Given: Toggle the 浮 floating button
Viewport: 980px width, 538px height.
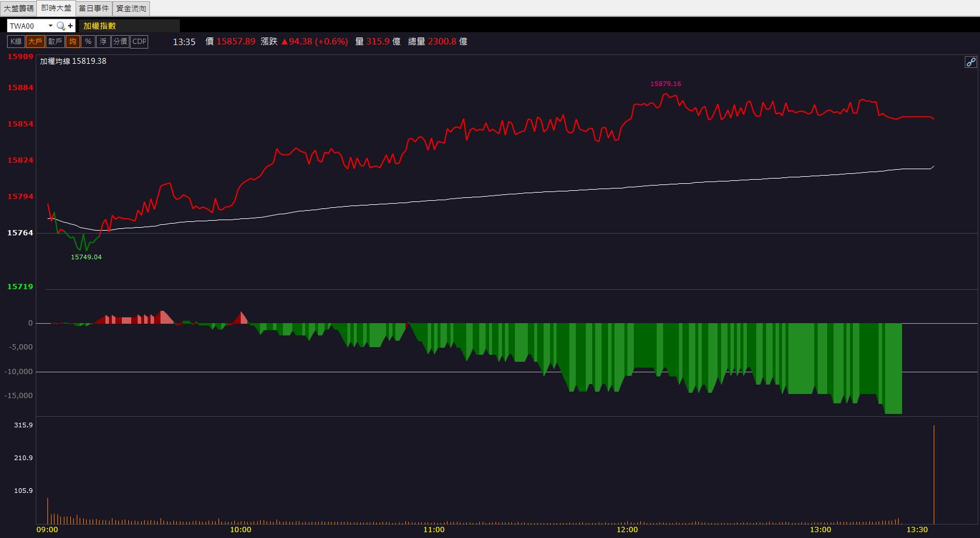Looking at the screenshot, I should 103,42.
